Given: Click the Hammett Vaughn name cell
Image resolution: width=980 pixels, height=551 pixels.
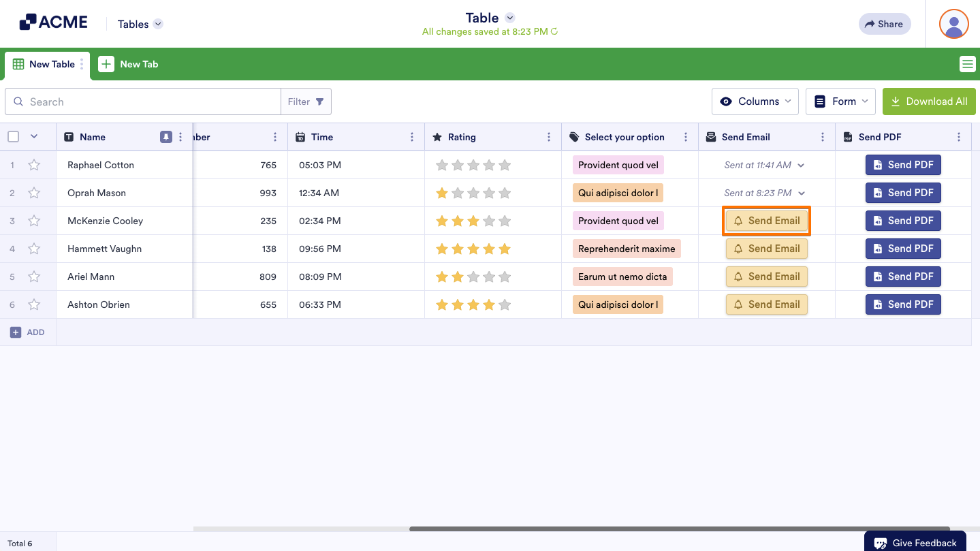Looking at the screenshot, I should point(125,249).
